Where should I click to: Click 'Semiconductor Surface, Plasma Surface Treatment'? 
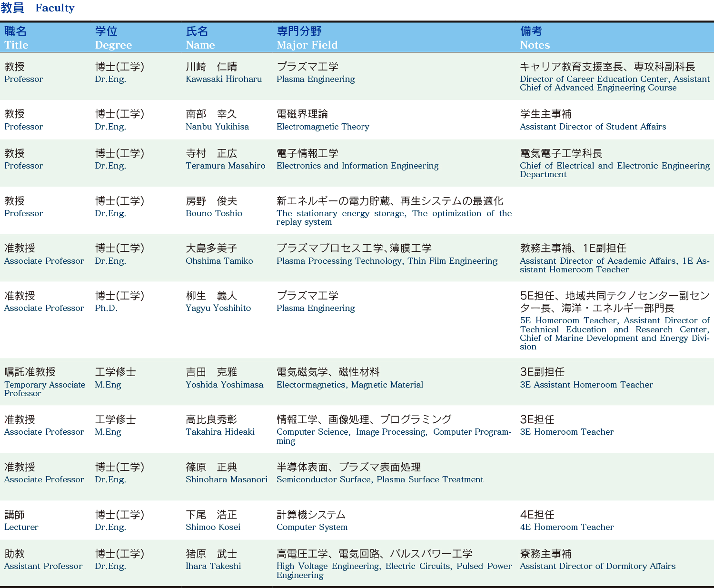click(x=380, y=479)
